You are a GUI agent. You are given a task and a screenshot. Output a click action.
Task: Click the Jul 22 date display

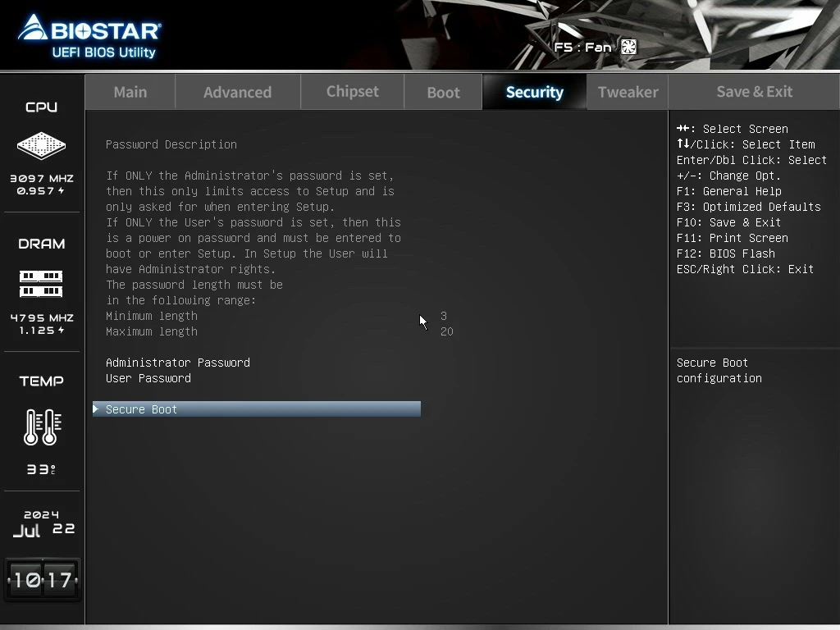(43, 523)
